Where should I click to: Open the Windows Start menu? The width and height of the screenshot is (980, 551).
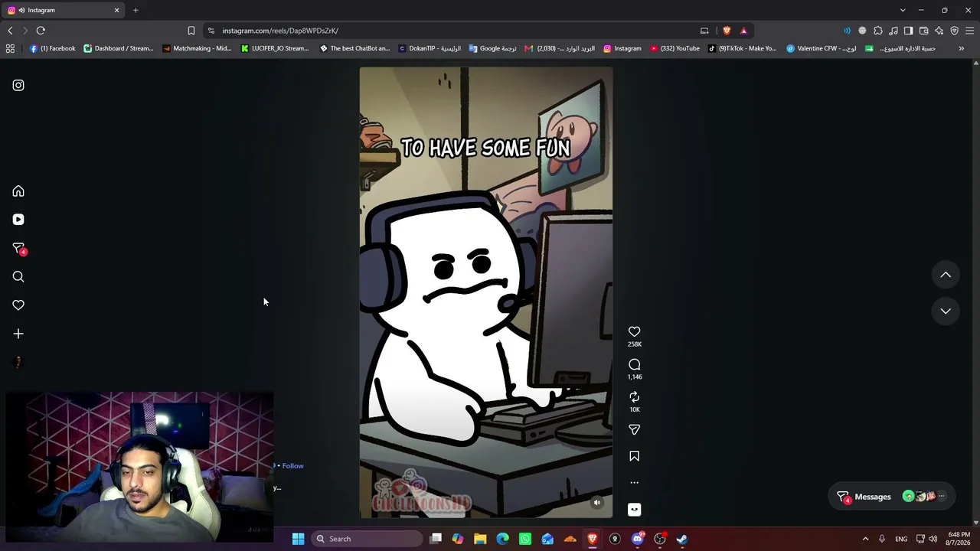pyautogui.click(x=299, y=539)
